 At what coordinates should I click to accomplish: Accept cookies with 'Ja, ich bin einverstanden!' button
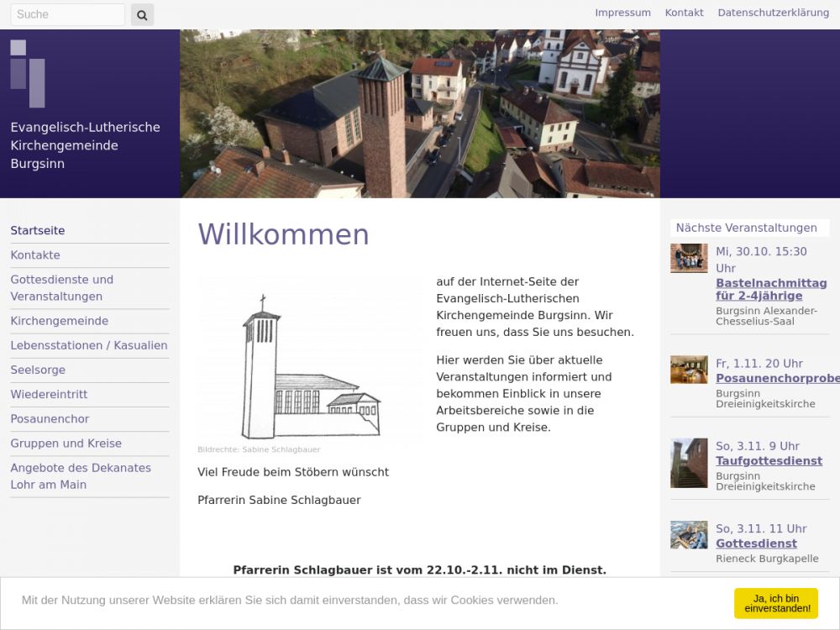[x=775, y=603]
